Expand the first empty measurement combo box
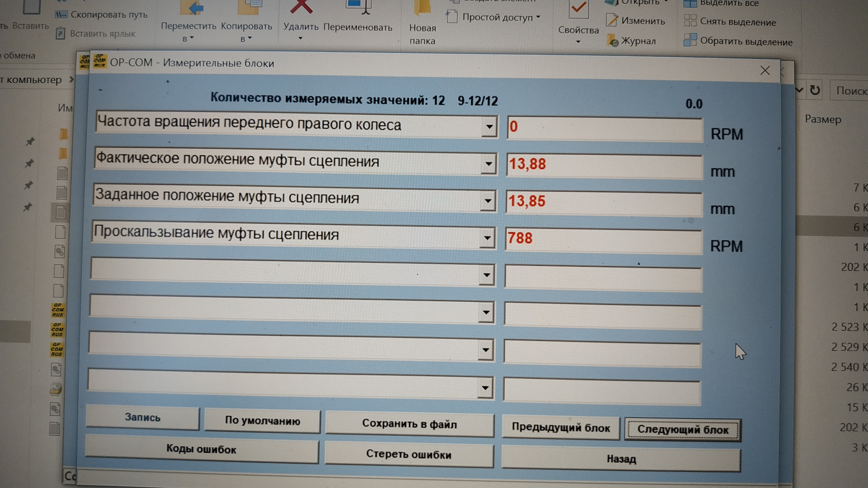 pyautogui.click(x=486, y=275)
